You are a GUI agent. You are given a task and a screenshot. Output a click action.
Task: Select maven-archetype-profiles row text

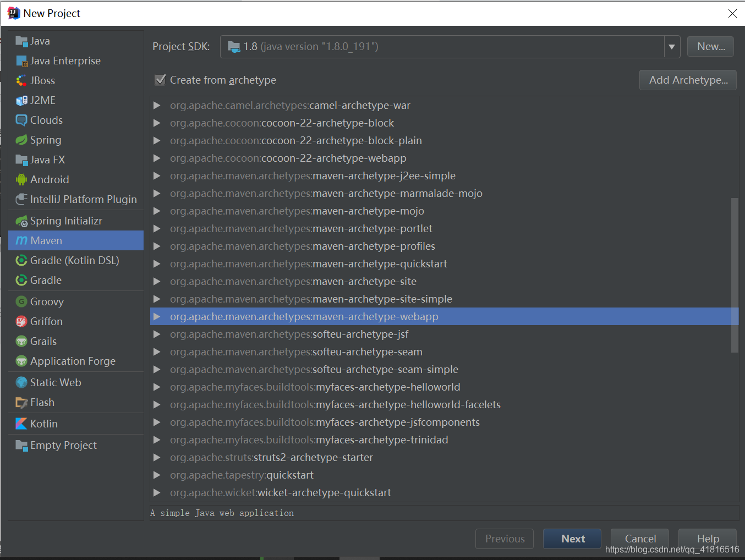pyautogui.click(x=303, y=246)
